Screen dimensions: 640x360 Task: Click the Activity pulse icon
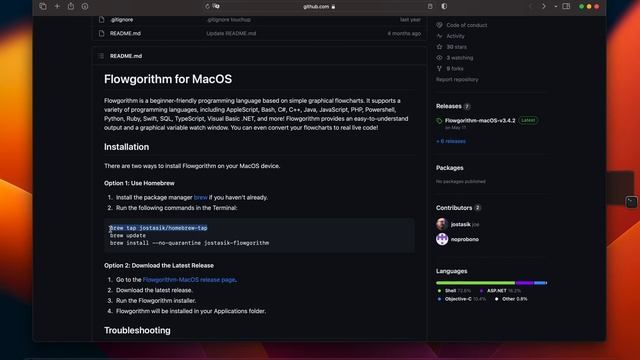coord(440,36)
